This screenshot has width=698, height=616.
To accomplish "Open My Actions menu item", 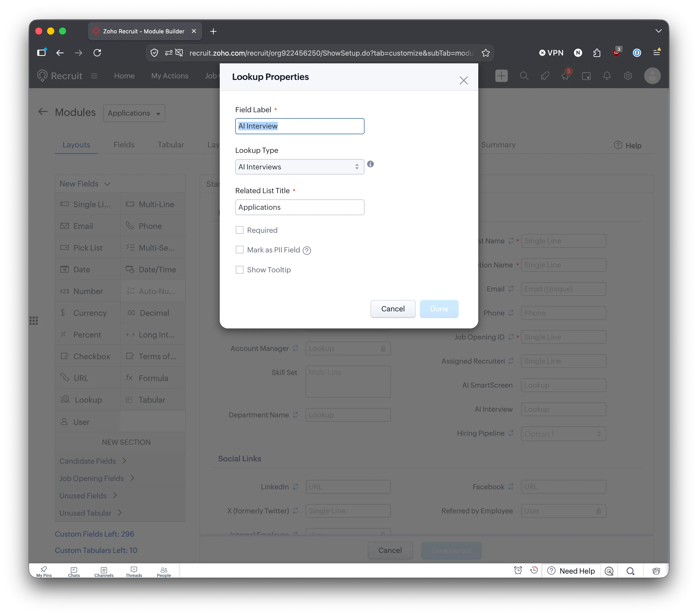I will pos(170,76).
